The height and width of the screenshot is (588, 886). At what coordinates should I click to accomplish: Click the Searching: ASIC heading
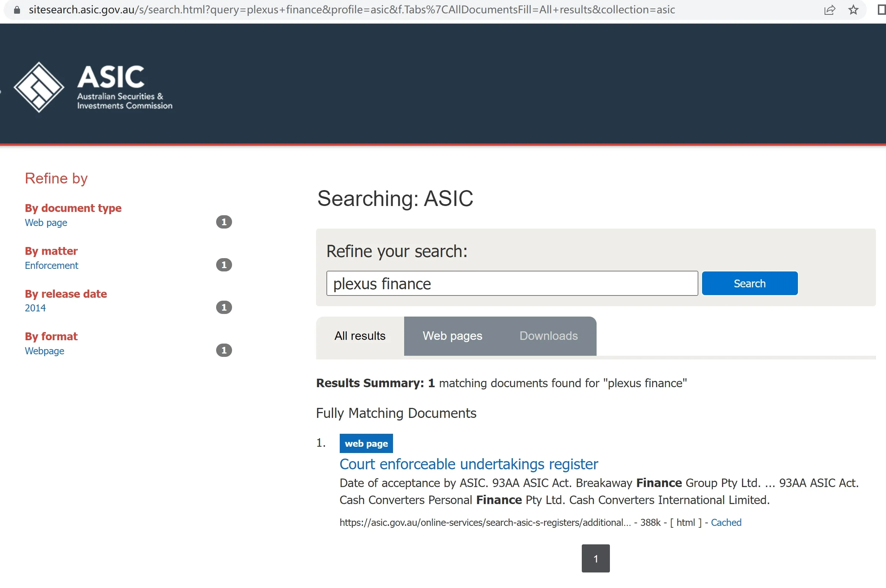[395, 198]
